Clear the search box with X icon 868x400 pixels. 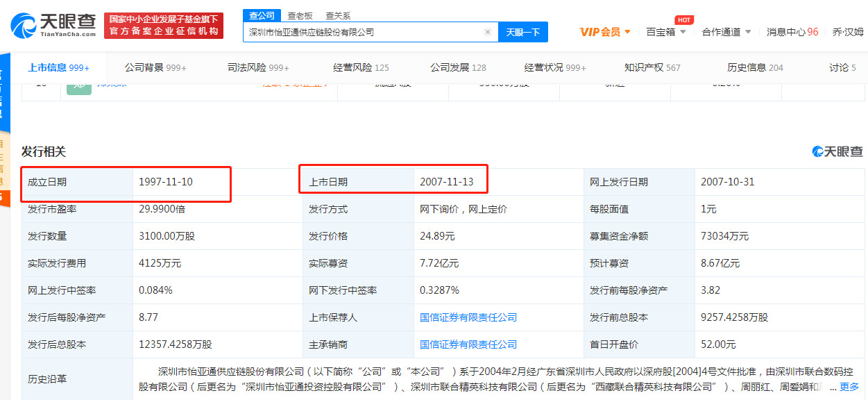(x=488, y=32)
